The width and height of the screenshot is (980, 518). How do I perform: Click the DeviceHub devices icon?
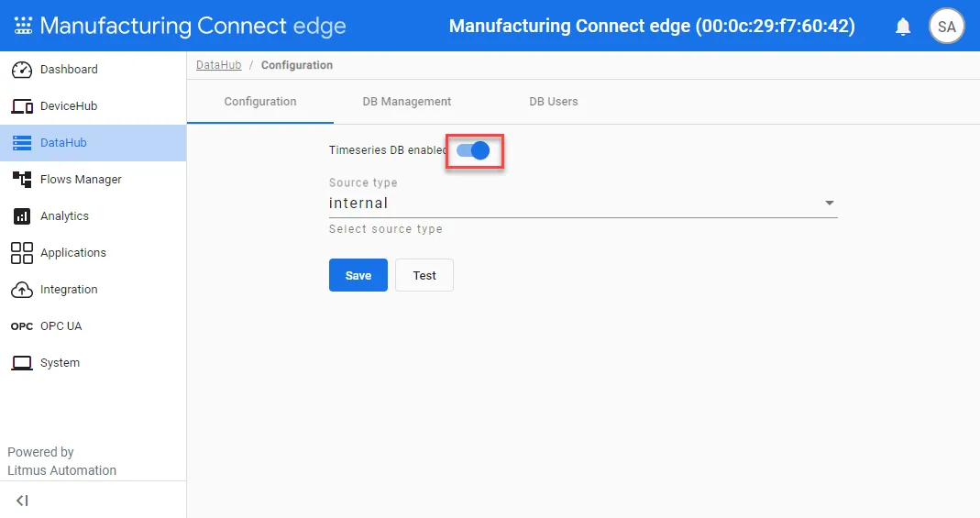[22, 106]
